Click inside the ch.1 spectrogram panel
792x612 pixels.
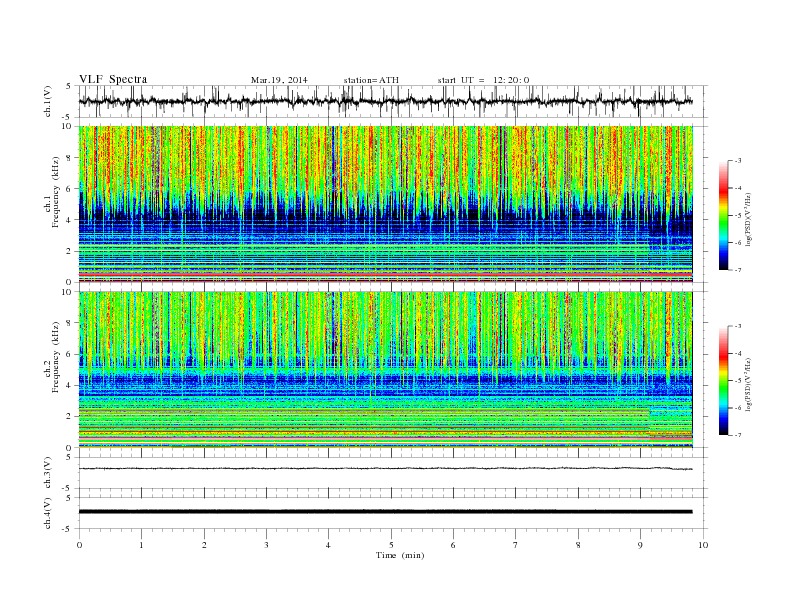385,204
